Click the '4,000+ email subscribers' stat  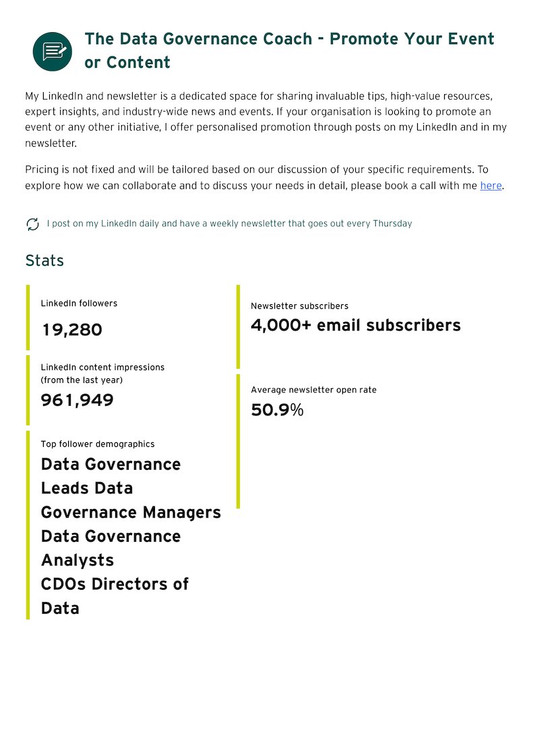tap(356, 325)
